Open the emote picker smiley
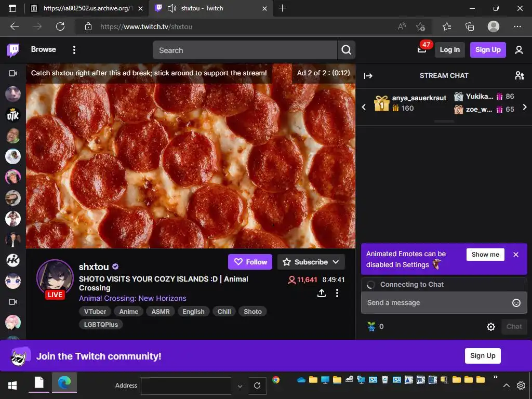 click(x=516, y=303)
